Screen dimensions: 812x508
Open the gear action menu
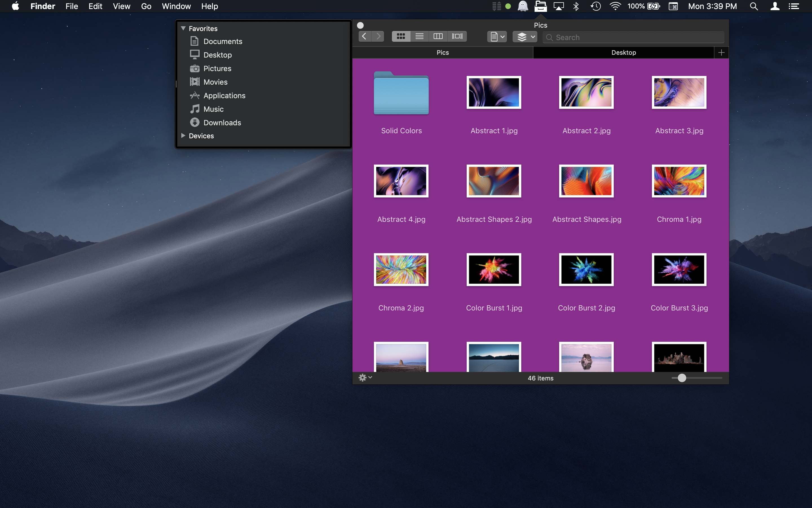[365, 378]
